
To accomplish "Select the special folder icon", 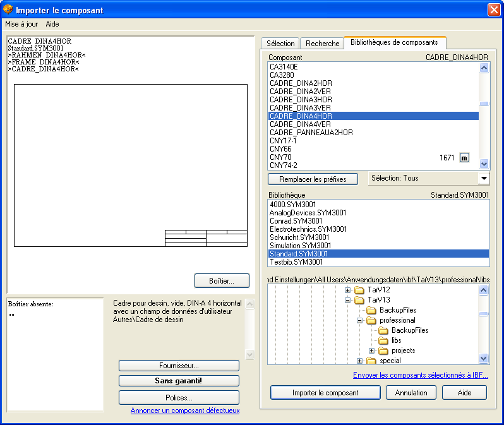I will pyautogui.click(x=371, y=361).
